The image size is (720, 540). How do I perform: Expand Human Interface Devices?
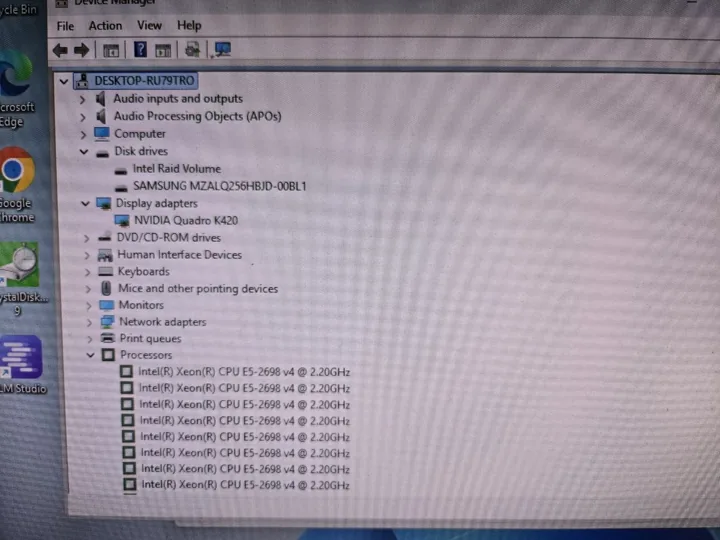click(87, 255)
